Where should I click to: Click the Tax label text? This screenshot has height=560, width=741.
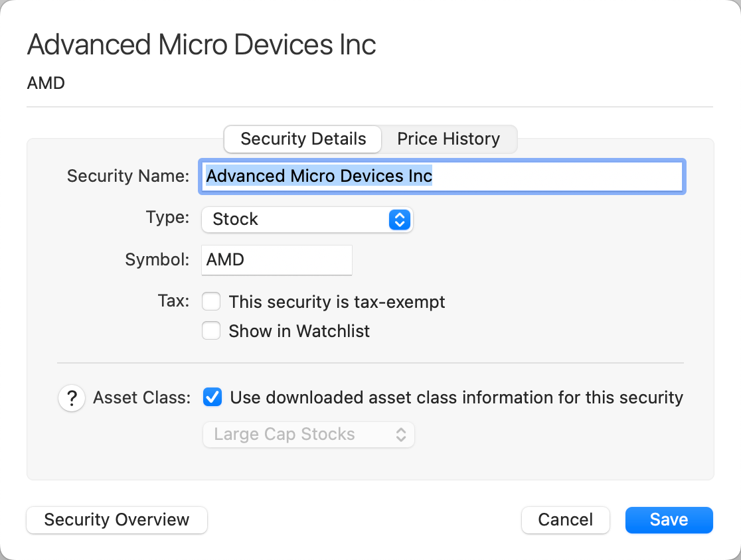pos(173,301)
